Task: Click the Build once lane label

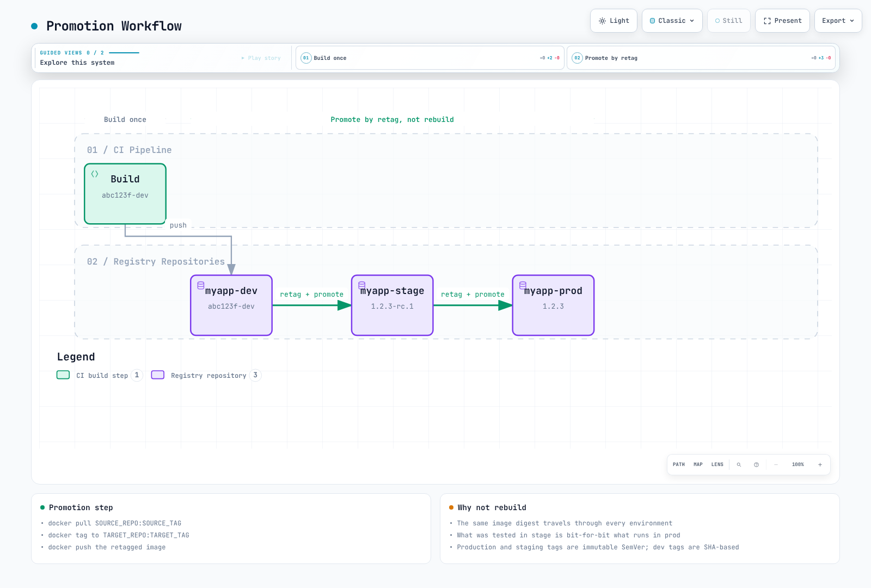Action: coord(125,120)
